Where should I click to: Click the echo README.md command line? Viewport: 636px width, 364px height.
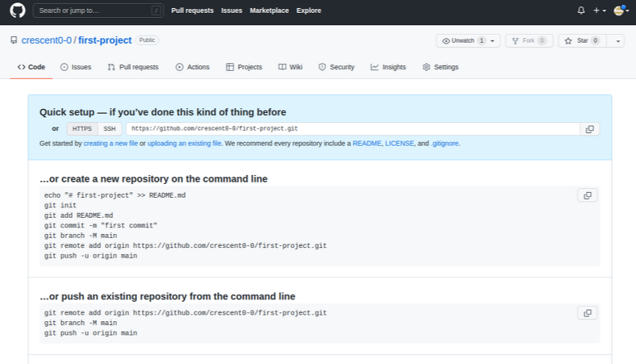click(x=115, y=195)
